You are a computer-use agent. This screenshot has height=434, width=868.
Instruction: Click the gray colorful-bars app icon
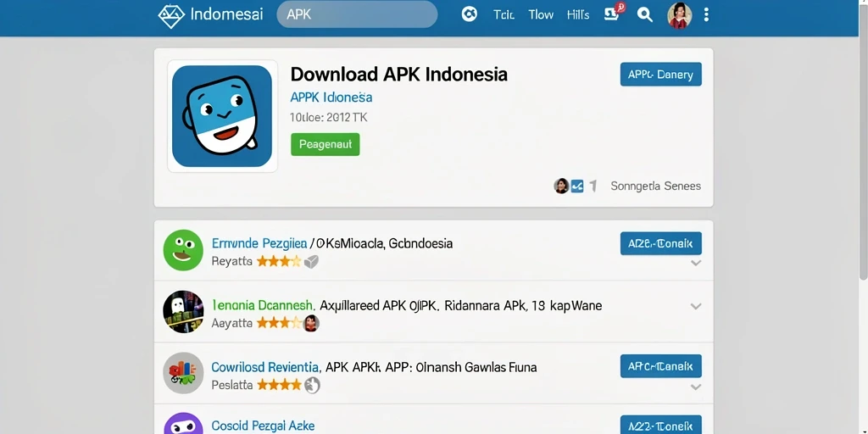183,373
